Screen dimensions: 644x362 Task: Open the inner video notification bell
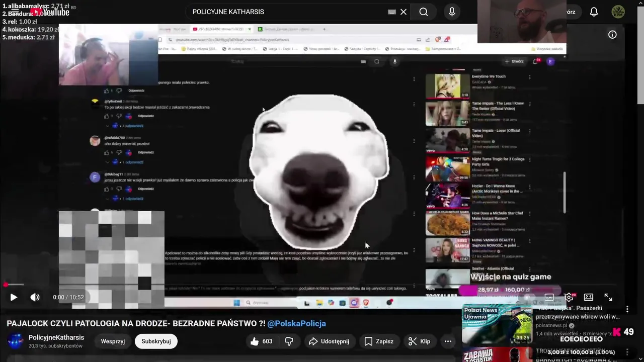pos(536,61)
